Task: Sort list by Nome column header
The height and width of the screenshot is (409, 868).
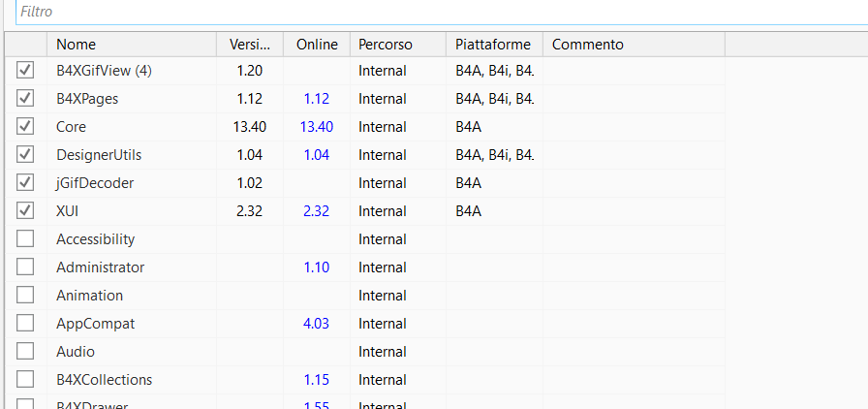Action: point(132,45)
